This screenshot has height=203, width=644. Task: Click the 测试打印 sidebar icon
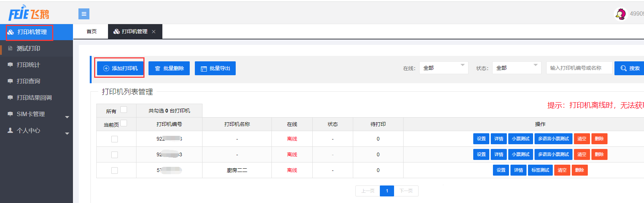[10, 48]
